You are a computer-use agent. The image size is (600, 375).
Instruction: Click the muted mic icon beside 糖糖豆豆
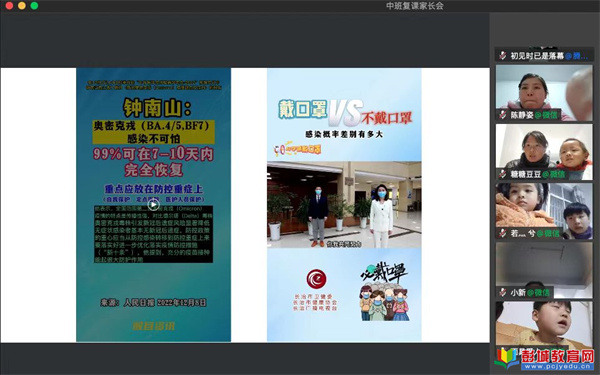click(x=503, y=174)
